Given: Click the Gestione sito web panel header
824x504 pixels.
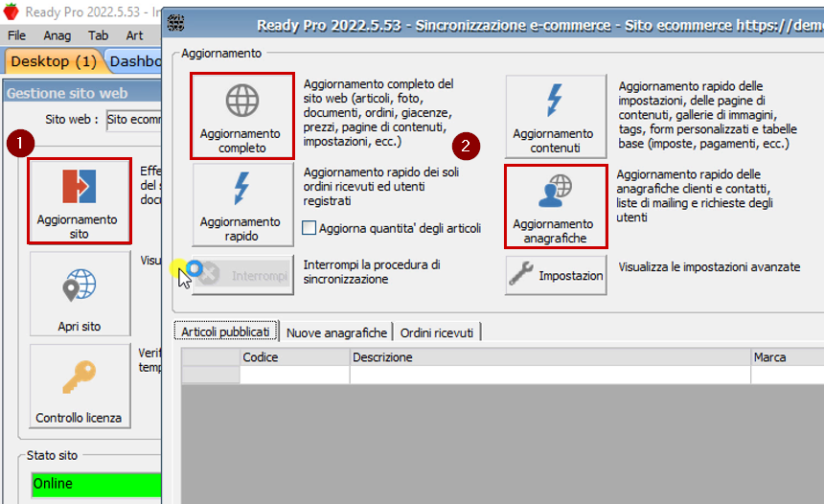Looking at the screenshot, I should (x=83, y=93).
